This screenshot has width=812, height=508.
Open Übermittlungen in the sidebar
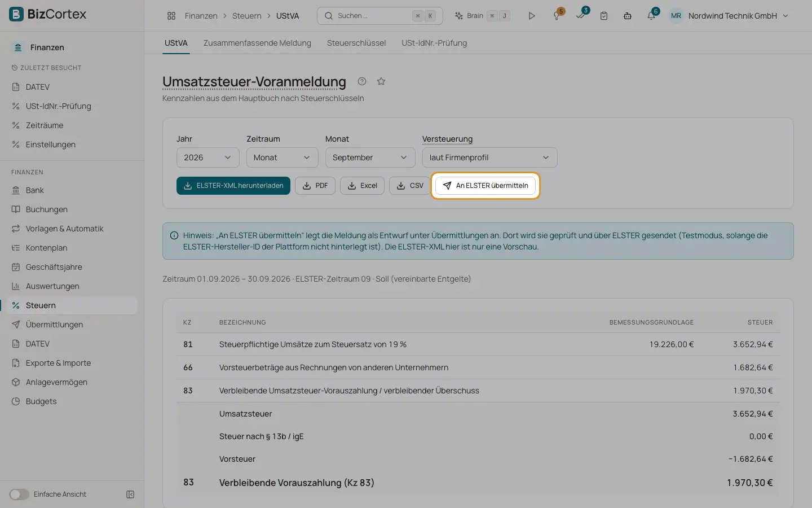(72, 325)
